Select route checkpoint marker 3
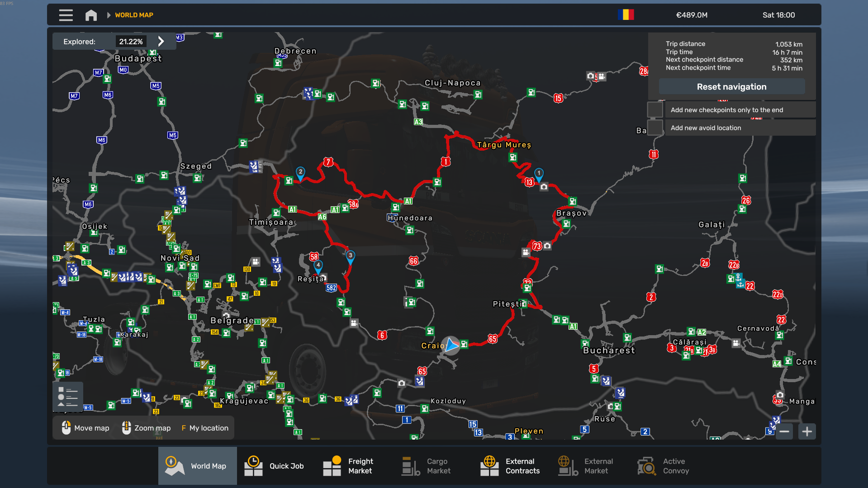The height and width of the screenshot is (488, 868). tap(350, 256)
